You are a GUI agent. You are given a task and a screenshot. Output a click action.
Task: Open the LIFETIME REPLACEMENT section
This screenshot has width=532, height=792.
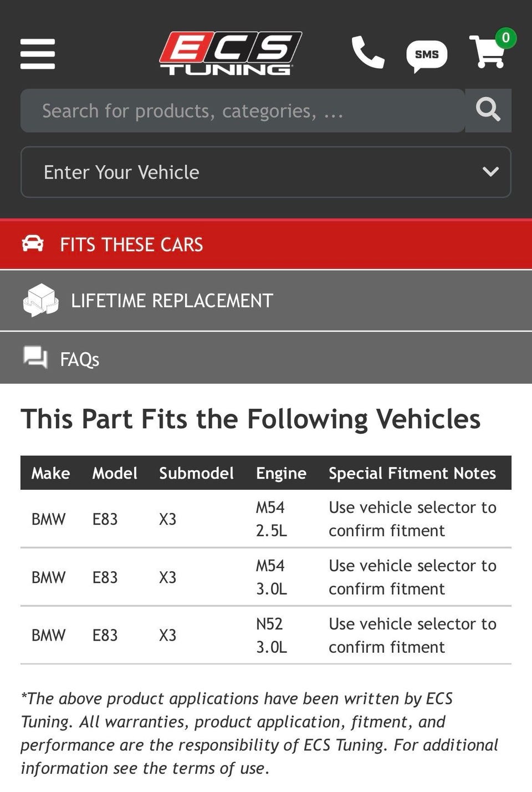point(266,301)
